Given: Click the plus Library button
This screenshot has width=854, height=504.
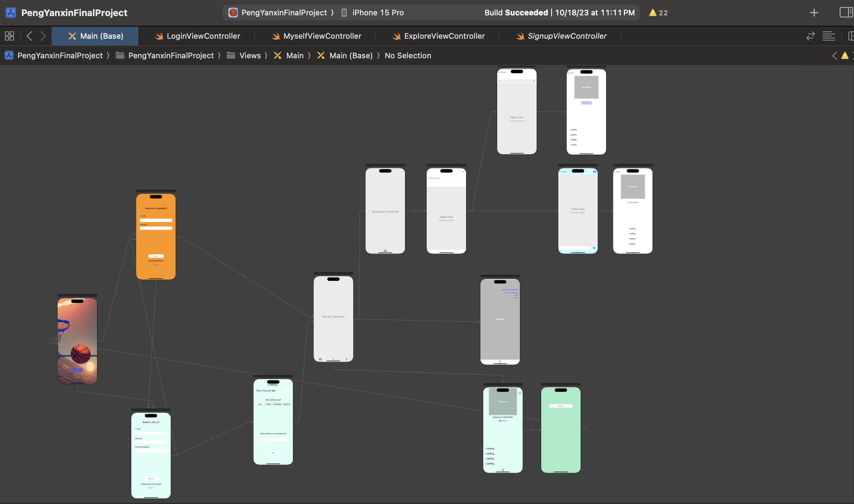Looking at the screenshot, I should [x=814, y=13].
